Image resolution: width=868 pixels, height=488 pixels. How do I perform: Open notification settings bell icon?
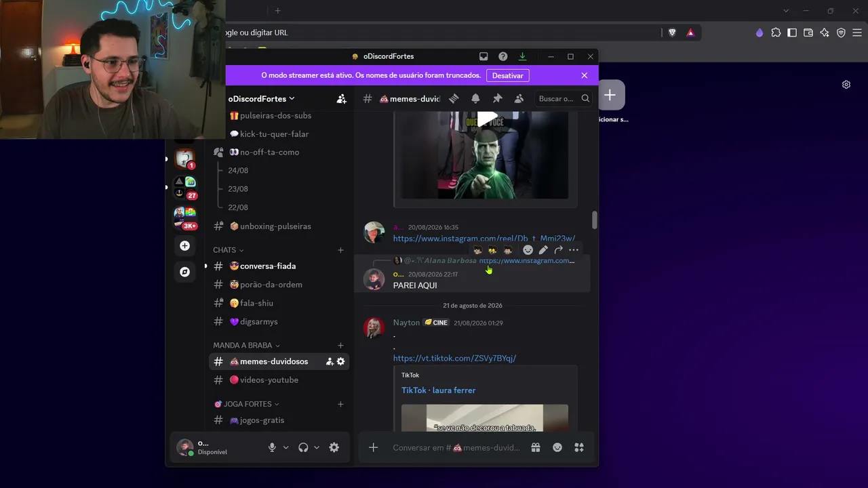(475, 98)
